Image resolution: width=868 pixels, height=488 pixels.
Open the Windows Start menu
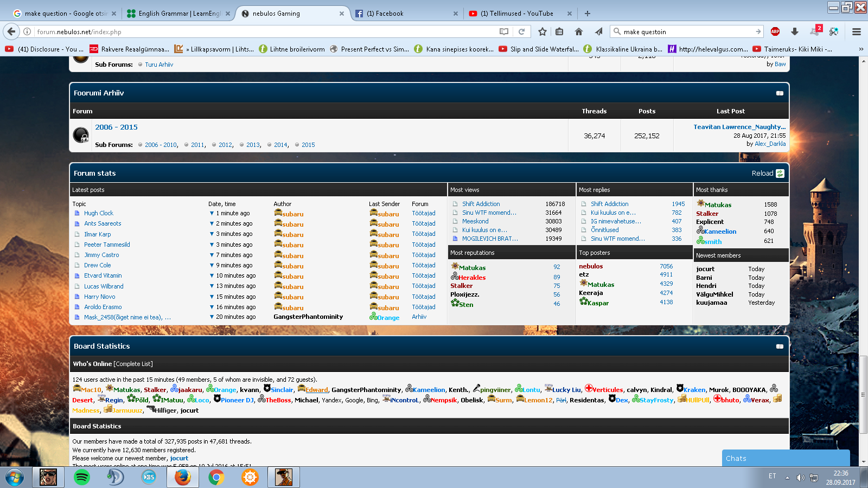tap(14, 477)
